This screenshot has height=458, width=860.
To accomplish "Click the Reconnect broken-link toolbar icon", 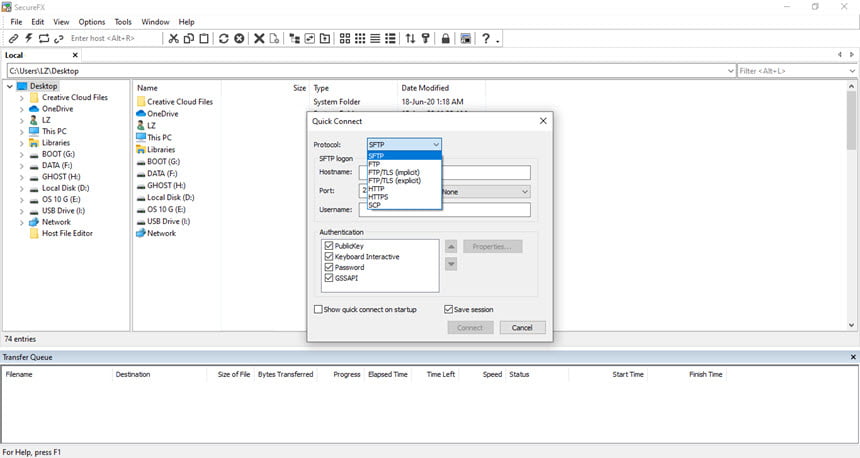I will tap(59, 38).
